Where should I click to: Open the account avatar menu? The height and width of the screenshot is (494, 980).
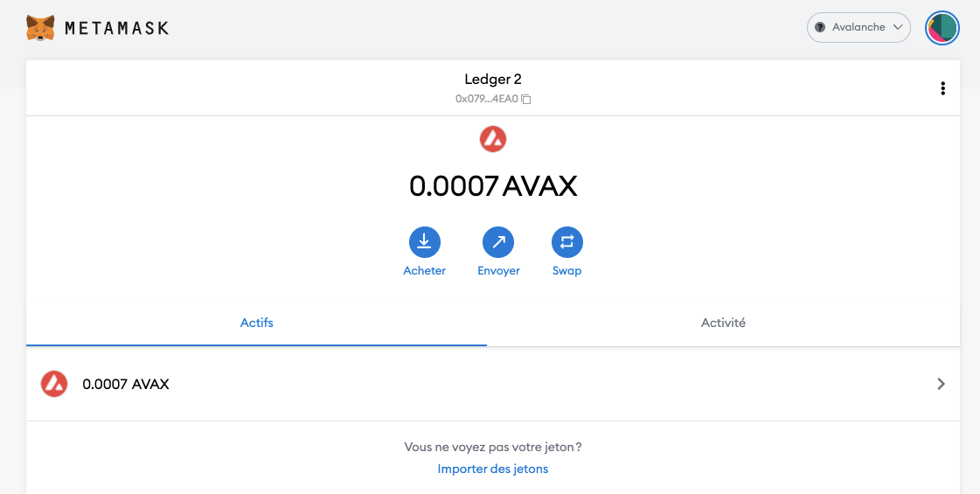click(x=942, y=28)
